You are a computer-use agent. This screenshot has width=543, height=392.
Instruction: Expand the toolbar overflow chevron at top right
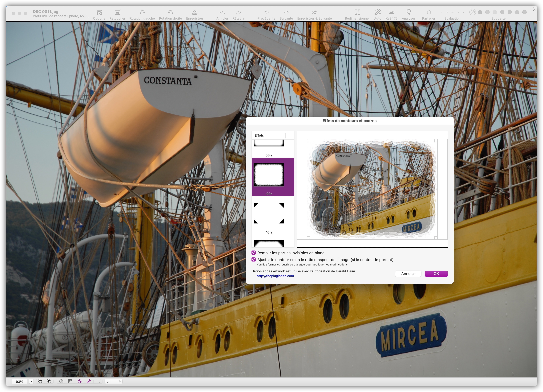coord(534,9)
